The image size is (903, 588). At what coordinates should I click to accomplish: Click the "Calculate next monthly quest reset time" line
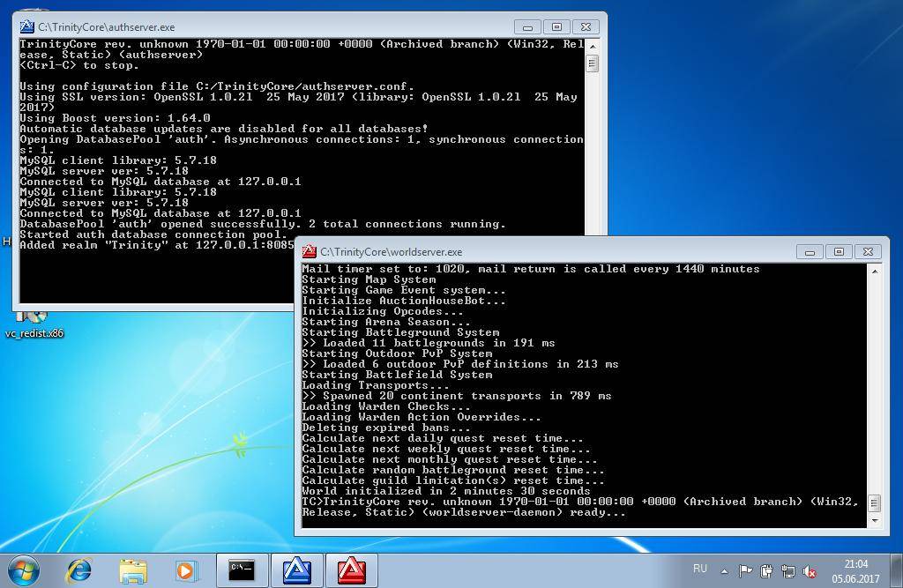(451, 459)
